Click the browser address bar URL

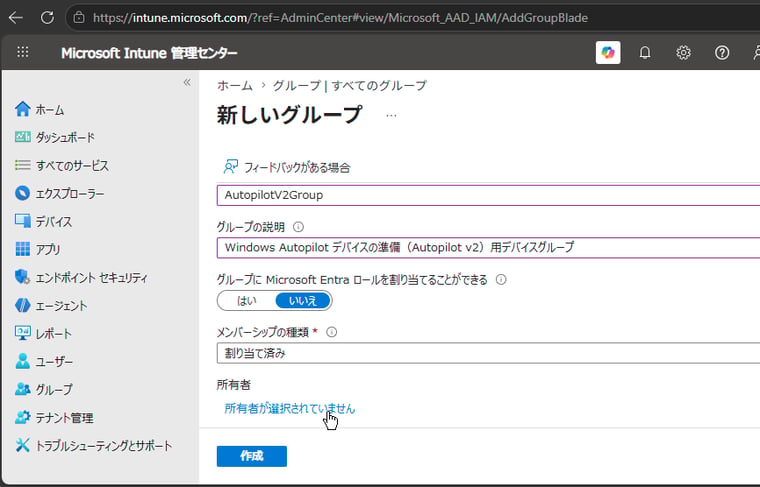(x=340, y=18)
